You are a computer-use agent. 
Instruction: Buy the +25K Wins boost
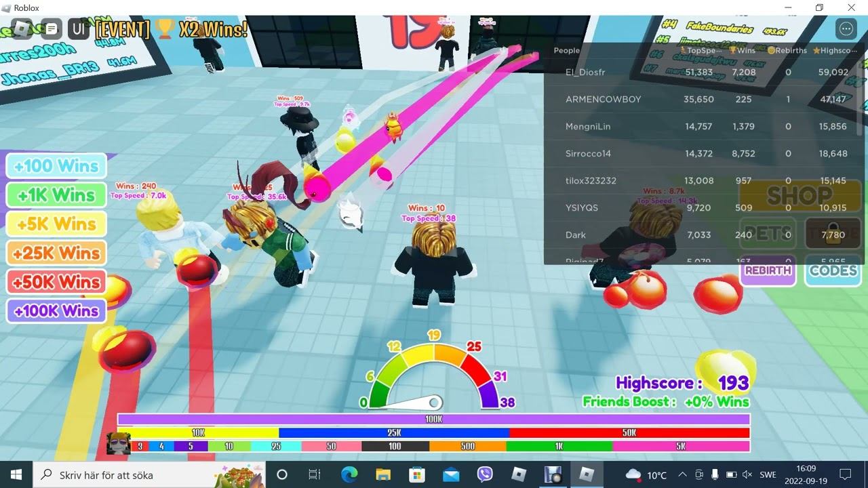(56, 253)
